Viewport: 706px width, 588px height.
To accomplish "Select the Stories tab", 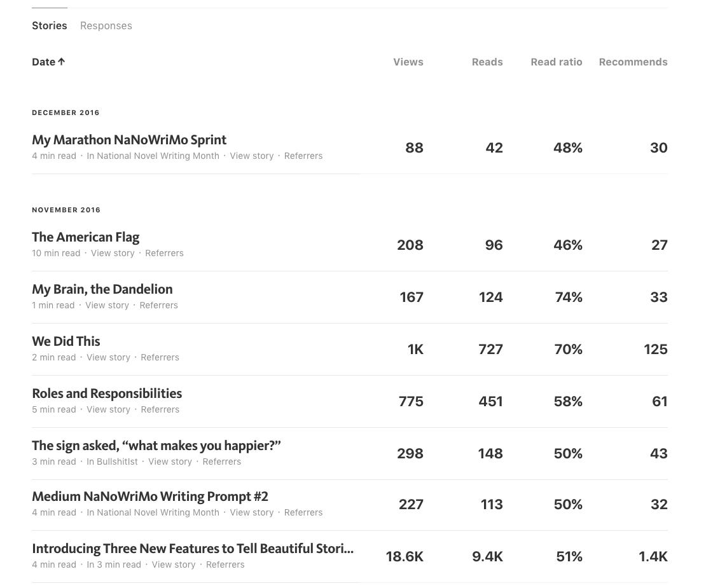I will point(50,26).
